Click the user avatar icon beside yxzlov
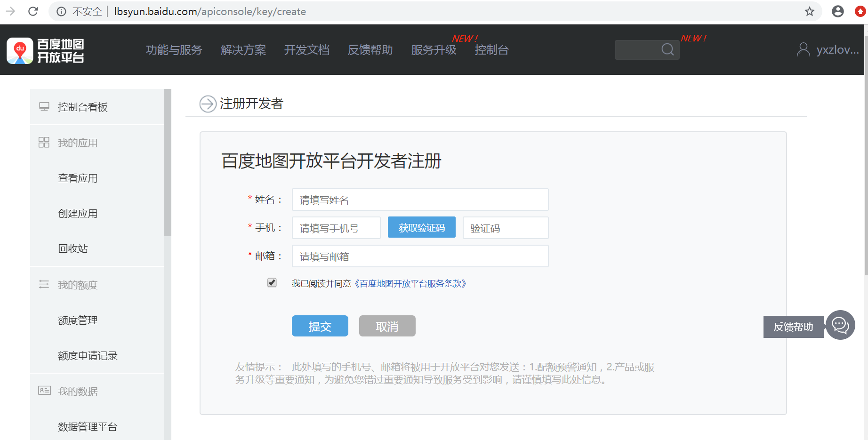This screenshot has height=440, width=868. tap(803, 49)
